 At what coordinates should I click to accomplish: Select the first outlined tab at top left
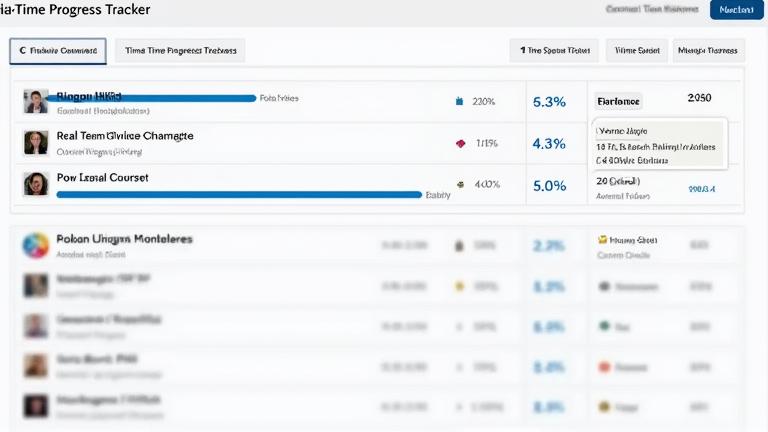coord(57,51)
